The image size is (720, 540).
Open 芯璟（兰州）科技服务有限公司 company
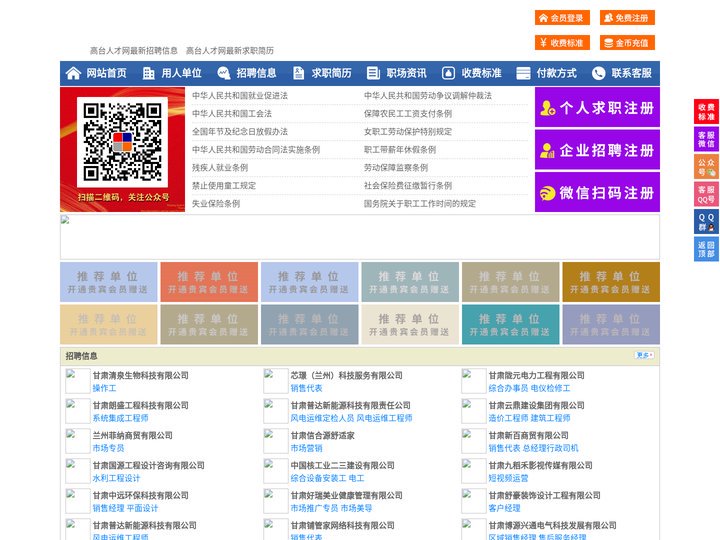point(347,375)
